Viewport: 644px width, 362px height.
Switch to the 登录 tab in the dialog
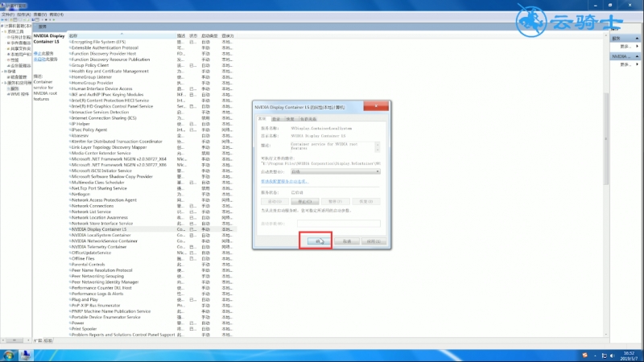(276, 119)
